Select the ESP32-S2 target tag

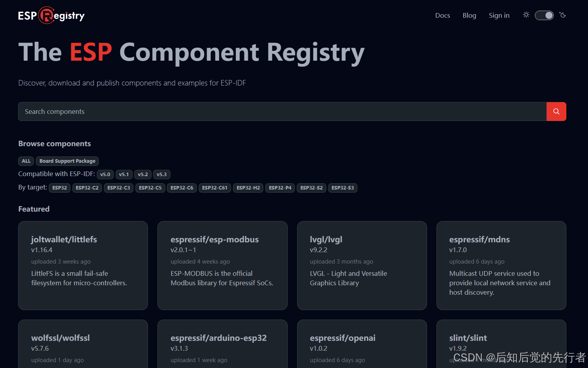(312, 188)
